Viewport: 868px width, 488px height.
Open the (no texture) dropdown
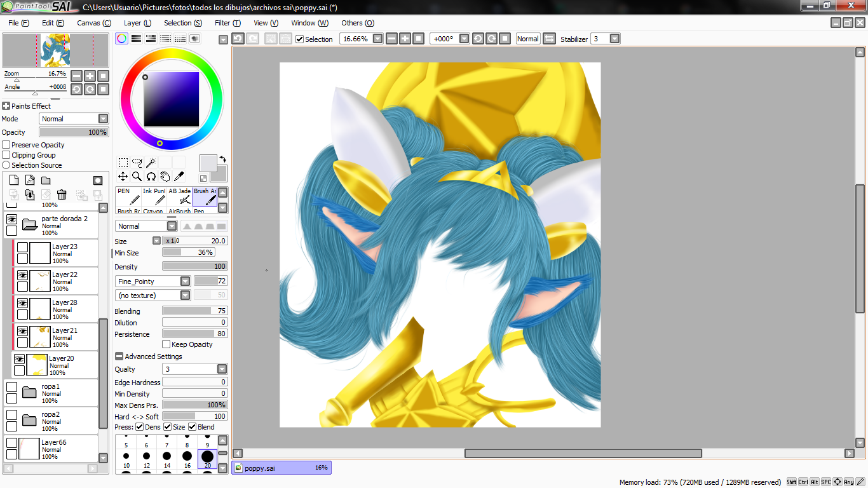(186, 295)
